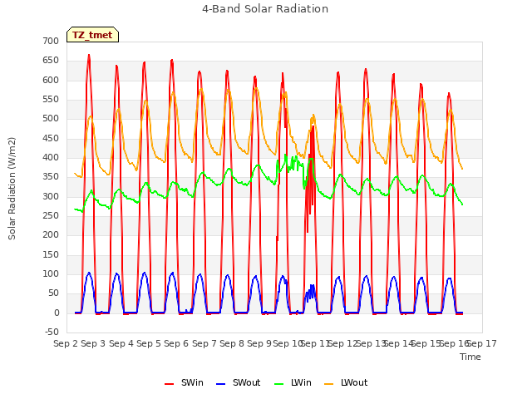The width and height of the screenshot is (532, 399).
Task: Click the 0 y-axis tick label
Action: [x=57, y=313]
